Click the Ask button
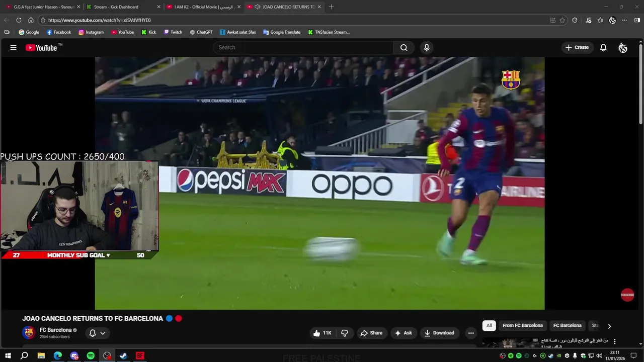 coord(404,333)
